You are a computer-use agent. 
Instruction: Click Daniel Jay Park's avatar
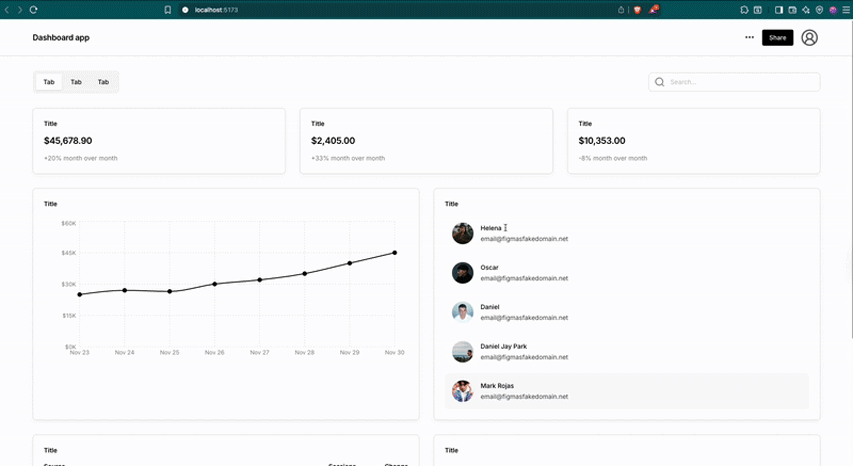click(462, 351)
